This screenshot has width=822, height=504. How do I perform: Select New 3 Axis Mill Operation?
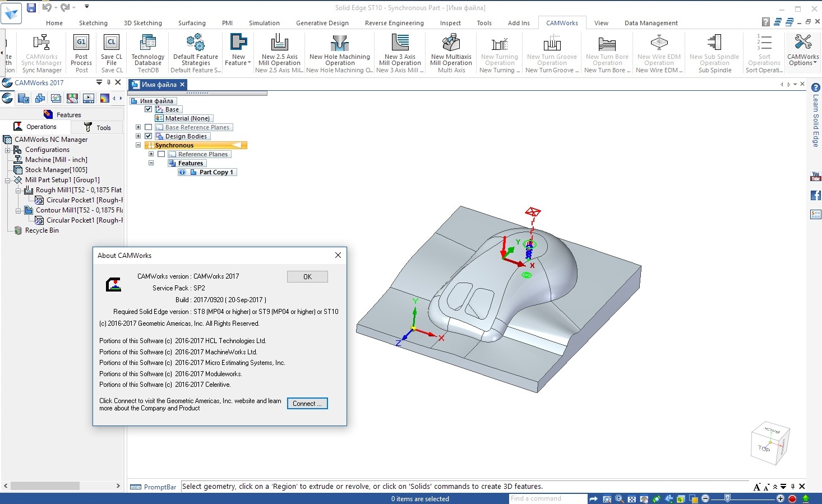click(x=400, y=43)
